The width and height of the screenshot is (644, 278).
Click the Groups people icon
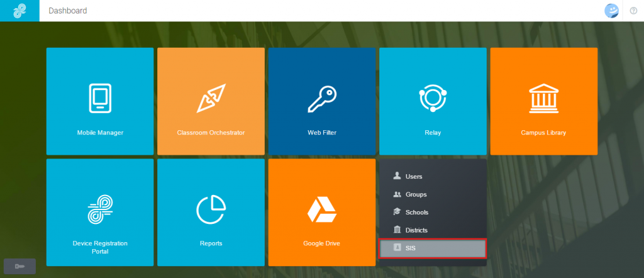point(397,194)
